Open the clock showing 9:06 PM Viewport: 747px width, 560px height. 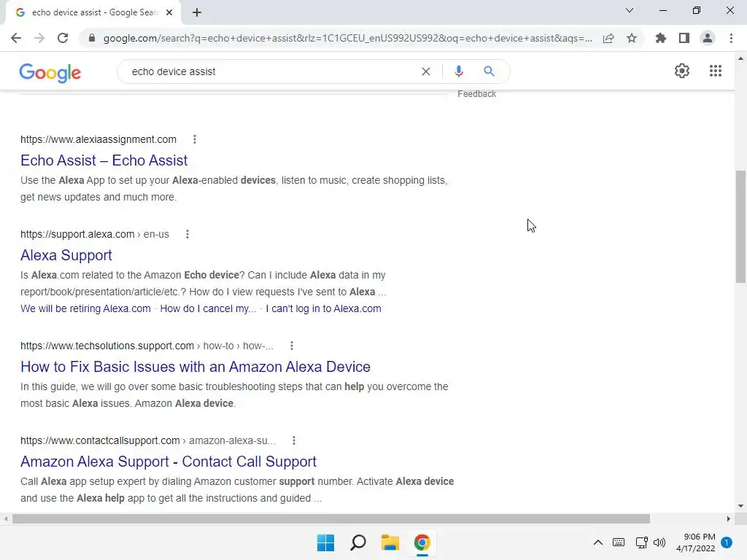pos(695,542)
